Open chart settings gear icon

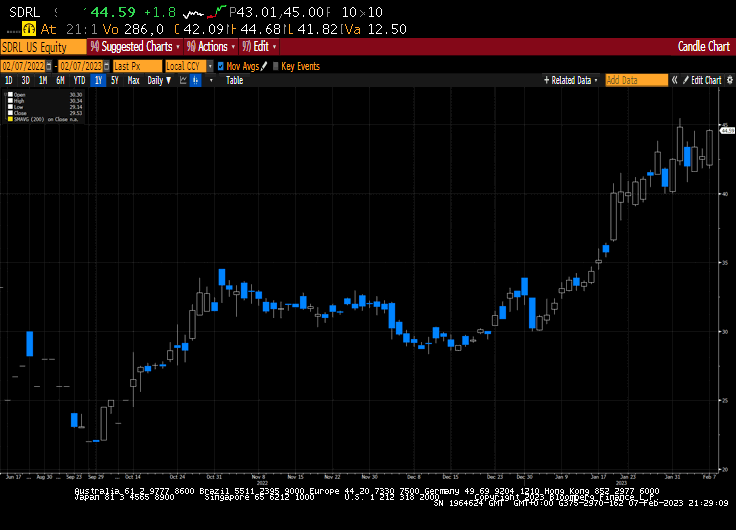[x=730, y=80]
